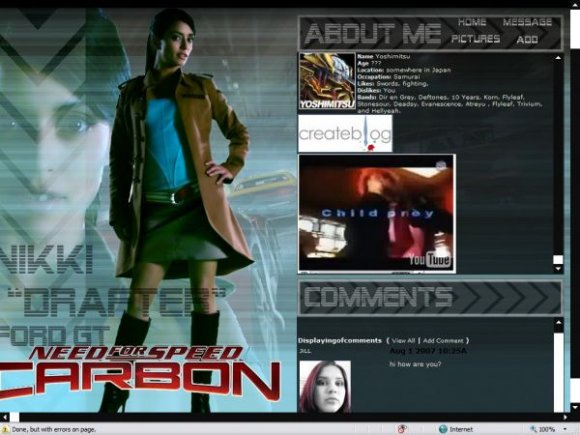
Task: Click the ADD navigation link
Action: [x=527, y=39]
